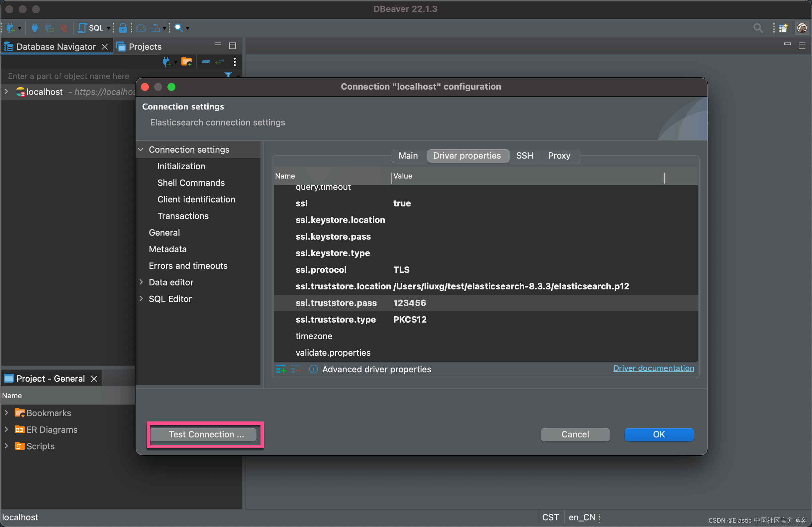Add a new driver property with the plus icon
Image resolution: width=812 pixels, height=527 pixels.
280,369
